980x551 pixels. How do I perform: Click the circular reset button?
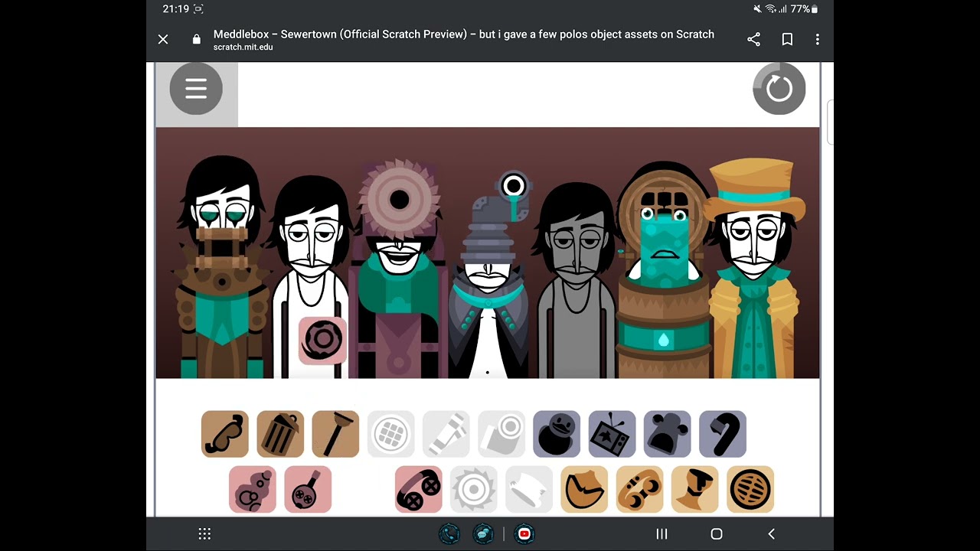point(779,89)
